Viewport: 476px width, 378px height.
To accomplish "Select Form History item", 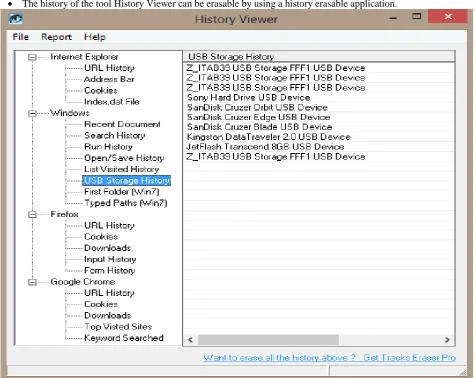I will (110, 271).
